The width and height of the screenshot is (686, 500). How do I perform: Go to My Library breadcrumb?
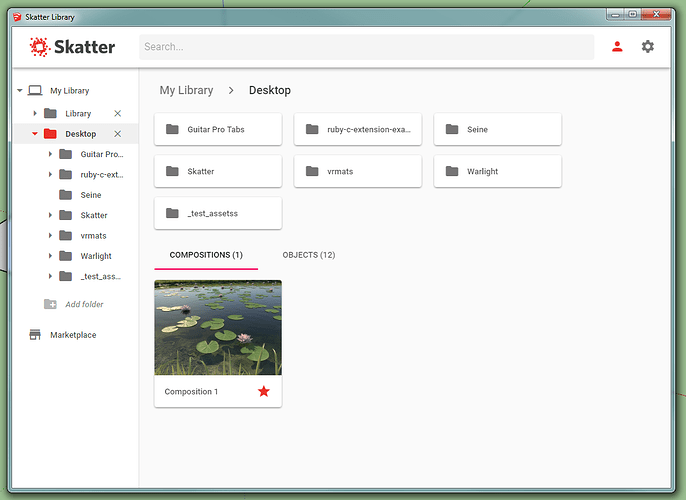tap(186, 90)
